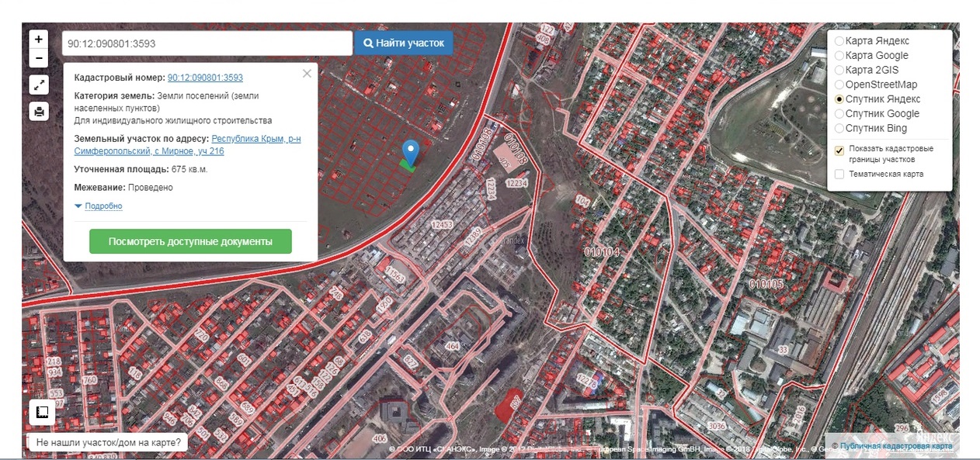This screenshot has width=980, height=460.
Task: Expand the Подробно details section
Action: (x=103, y=206)
